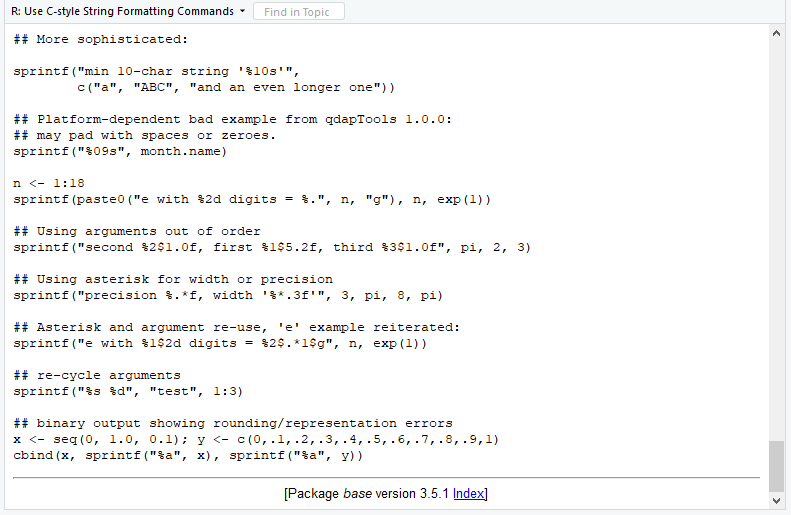Click the cbind(x, sprintf("%a", x)...) line
The image size is (791, 515).
pos(188,455)
